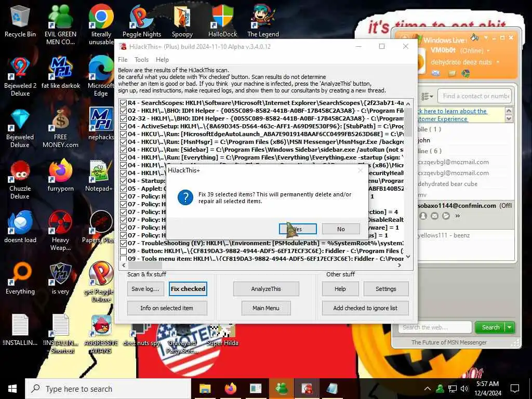Launch Notepad++ desktop shortcut
The width and height of the screenshot is (532, 399).
point(99,176)
